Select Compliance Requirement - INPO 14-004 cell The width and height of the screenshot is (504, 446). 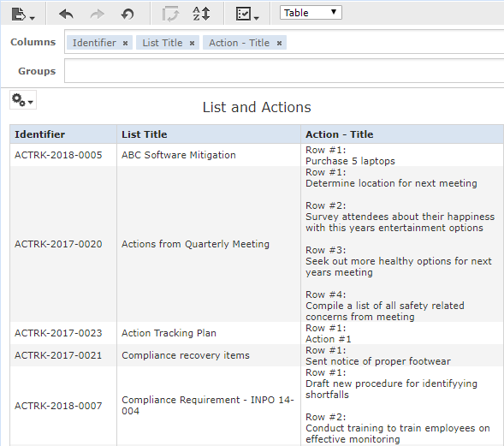209,406
